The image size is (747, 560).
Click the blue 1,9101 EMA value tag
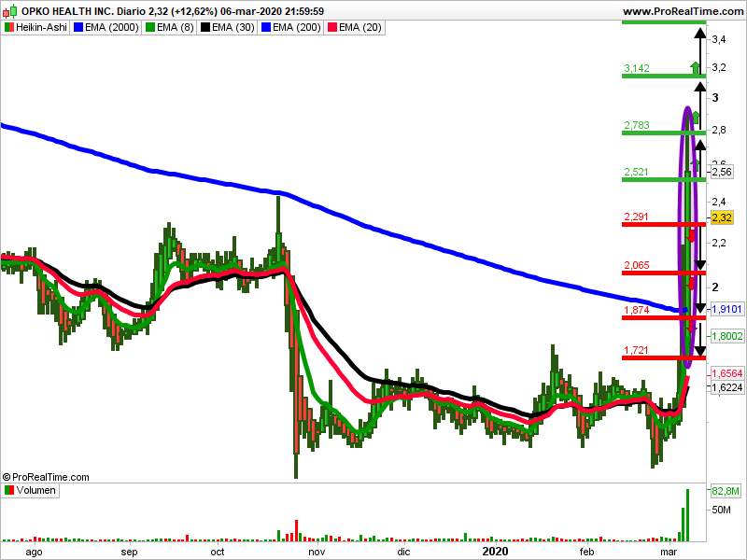tap(727, 310)
